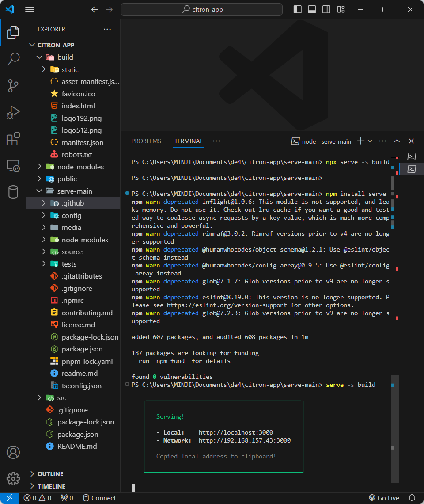Open remote window indicator in status bar

pos(10,498)
